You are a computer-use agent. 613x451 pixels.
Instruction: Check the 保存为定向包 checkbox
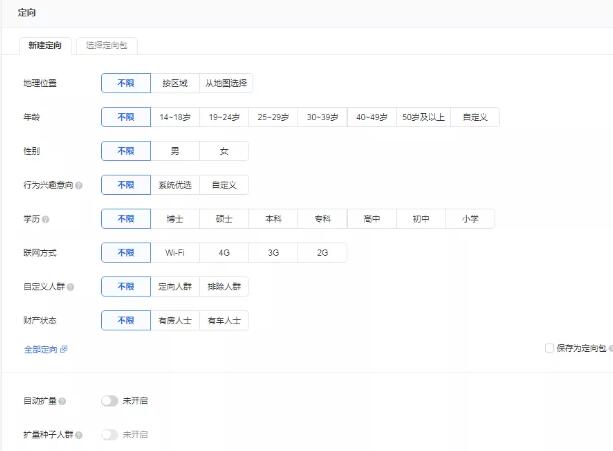click(x=549, y=348)
